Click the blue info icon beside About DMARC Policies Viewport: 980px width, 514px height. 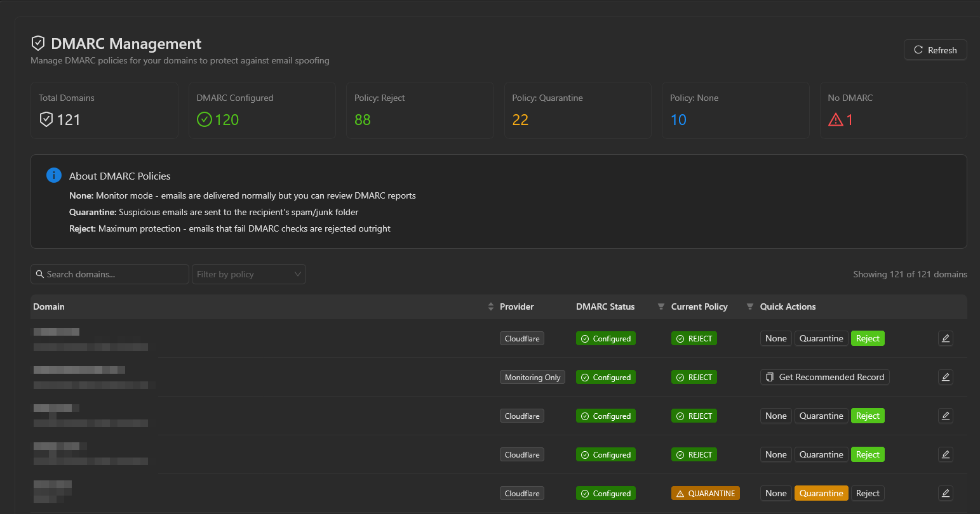tap(54, 176)
